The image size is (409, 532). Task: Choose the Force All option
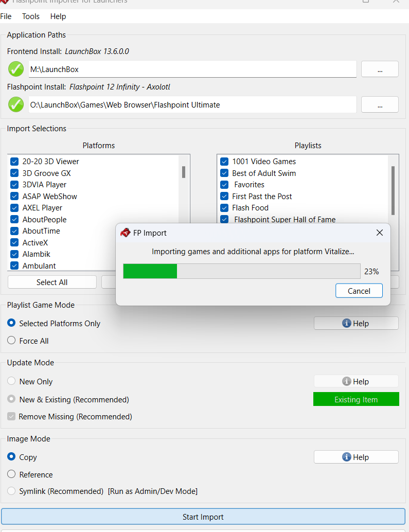[11, 340]
